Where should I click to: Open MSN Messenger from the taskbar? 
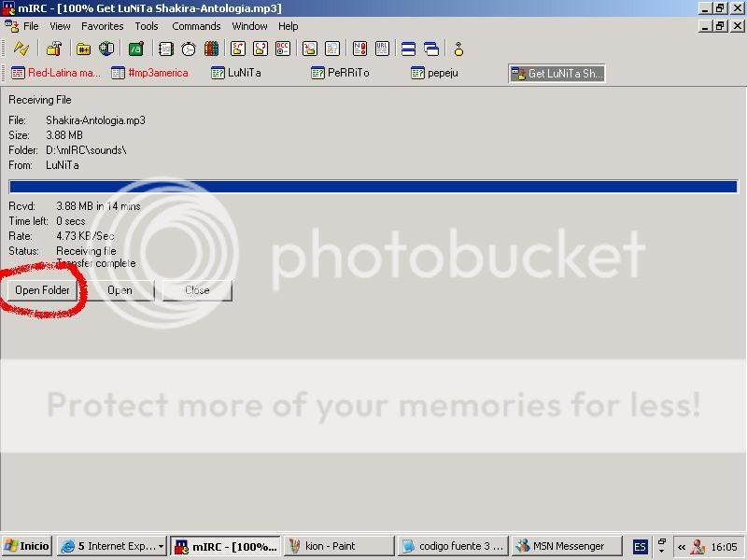point(567,546)
